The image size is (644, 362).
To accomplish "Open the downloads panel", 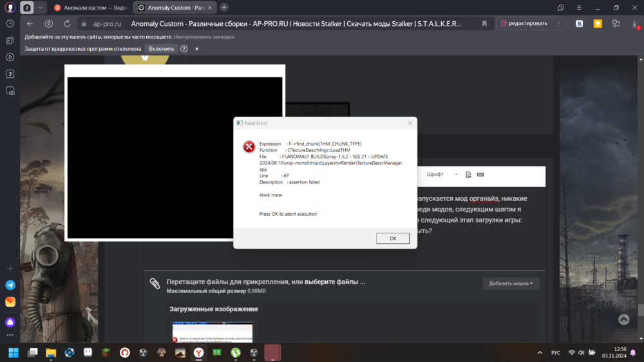I will [x=635, y=24].
